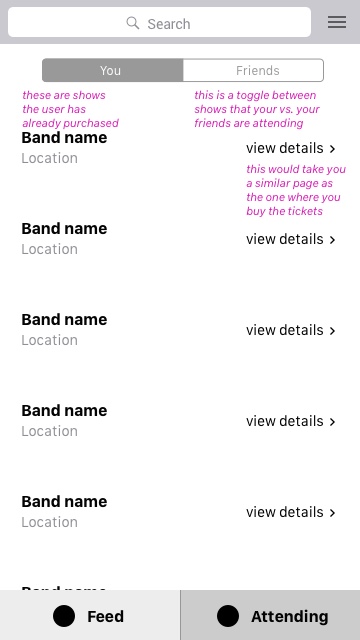The image size is (360, 640).
Task: Click the fifth row's Location text
Action: (x=49, y=522)
